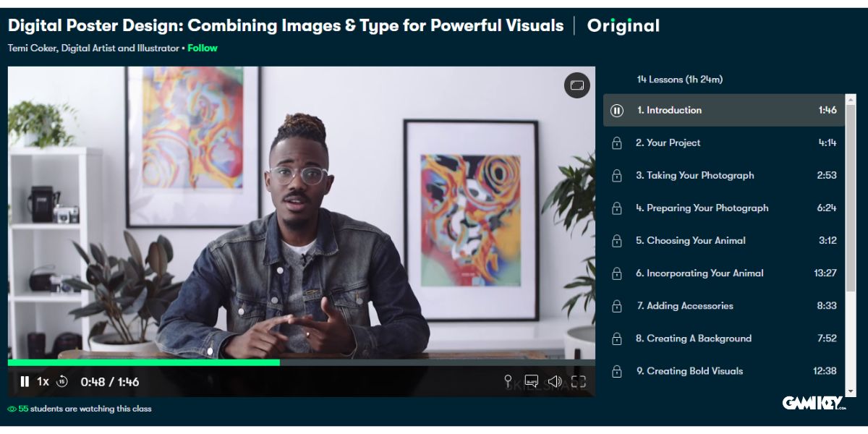
Task: Pause the video with the player pause button
Action: click(25, 381)
